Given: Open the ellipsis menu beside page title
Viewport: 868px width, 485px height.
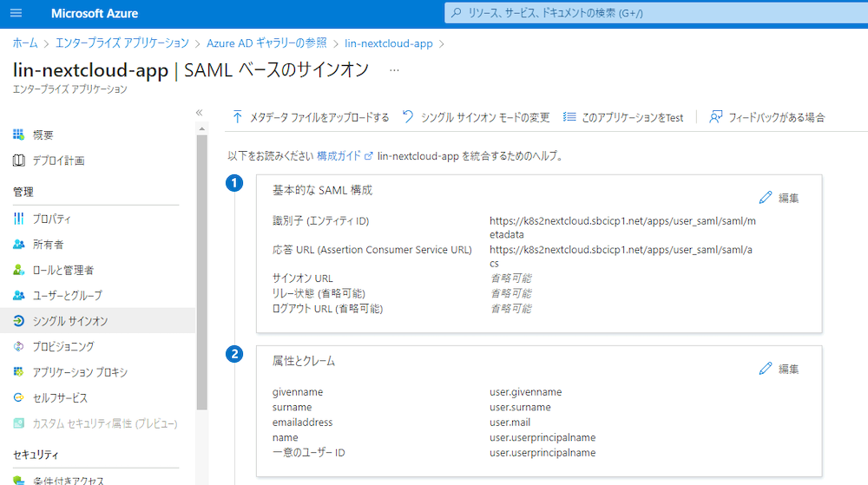Looking at the screenshot, I should (x=394, y=70).
